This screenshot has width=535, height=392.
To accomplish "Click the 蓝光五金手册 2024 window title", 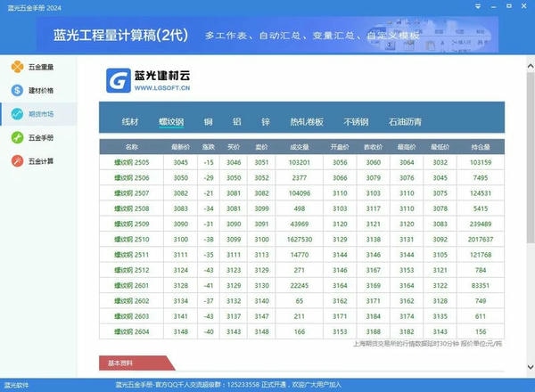I will (34, 7).
